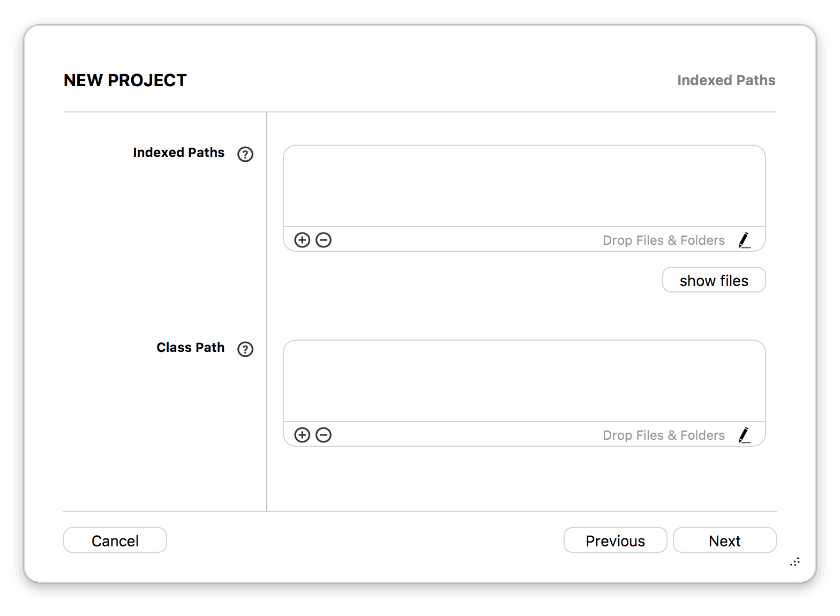Viewport: 840px width, 616px height.
Task: Click the Indexed Paths step title at top right
Action: pos(726,80)
